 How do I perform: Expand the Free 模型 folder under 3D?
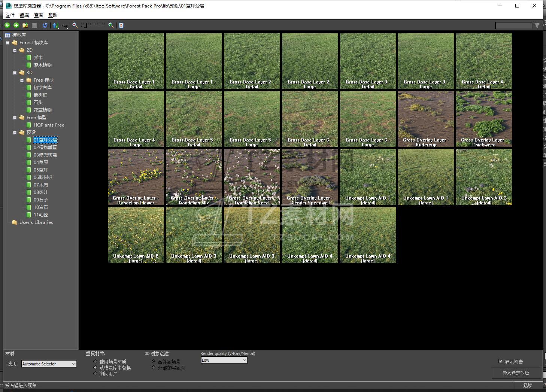[22, 80]
